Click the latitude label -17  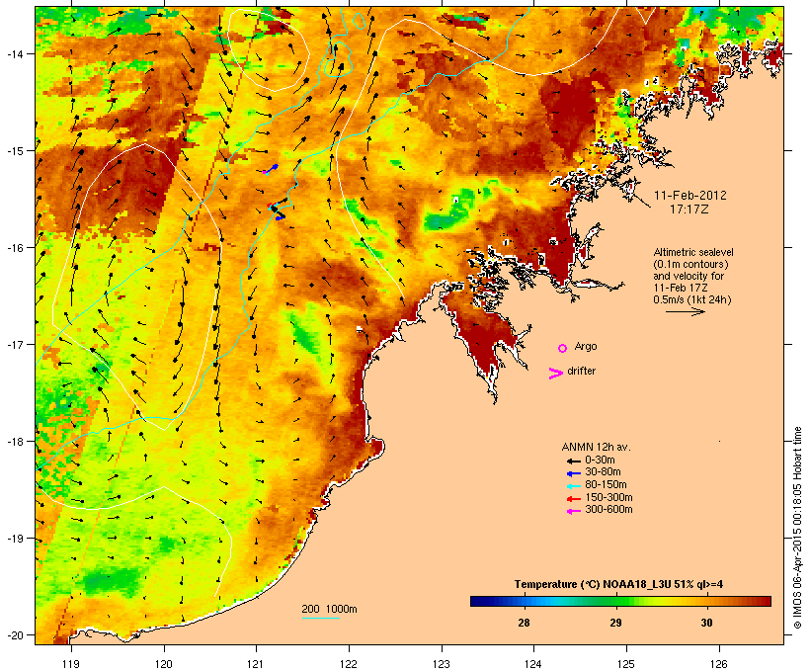14,344
